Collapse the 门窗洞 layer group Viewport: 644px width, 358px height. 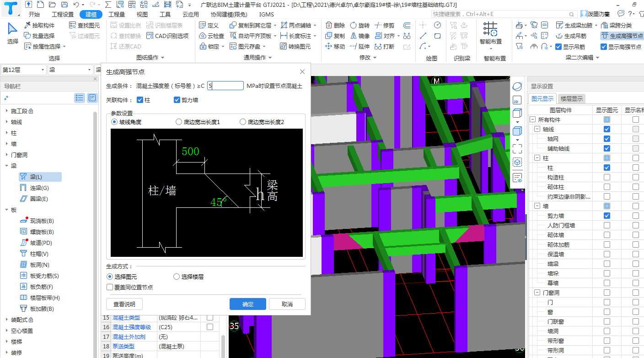tap(537, 293)
